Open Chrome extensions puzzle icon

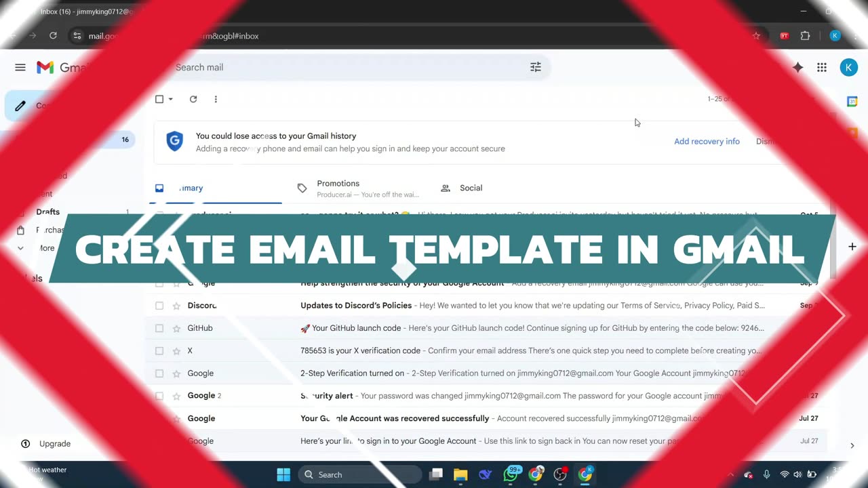click(x=806, y=36)
